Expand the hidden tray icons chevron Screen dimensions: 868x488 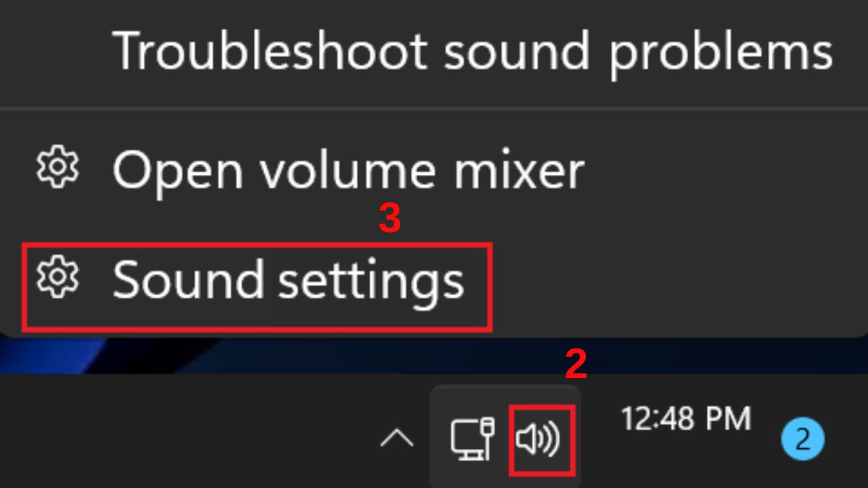click(397, 438)
